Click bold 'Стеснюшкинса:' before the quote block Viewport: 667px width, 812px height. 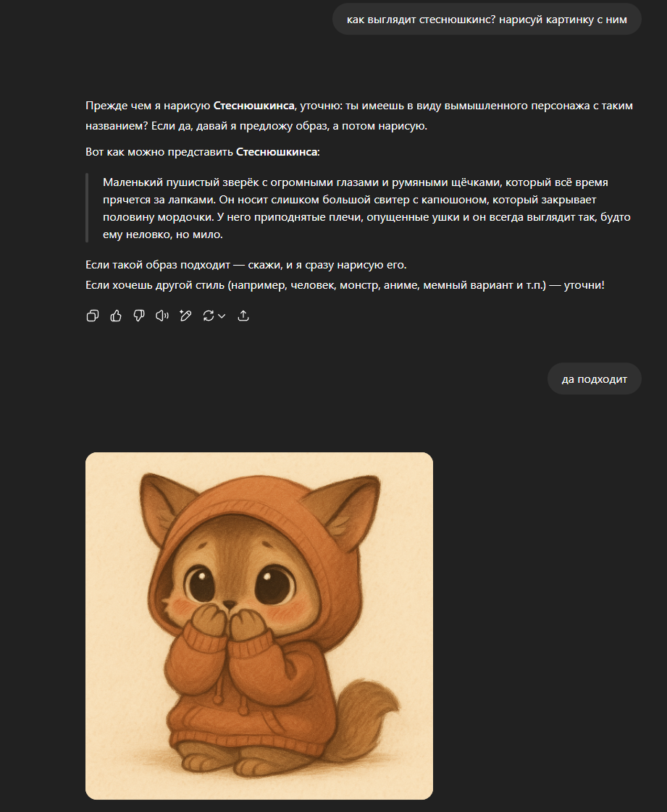coord(278,152)
